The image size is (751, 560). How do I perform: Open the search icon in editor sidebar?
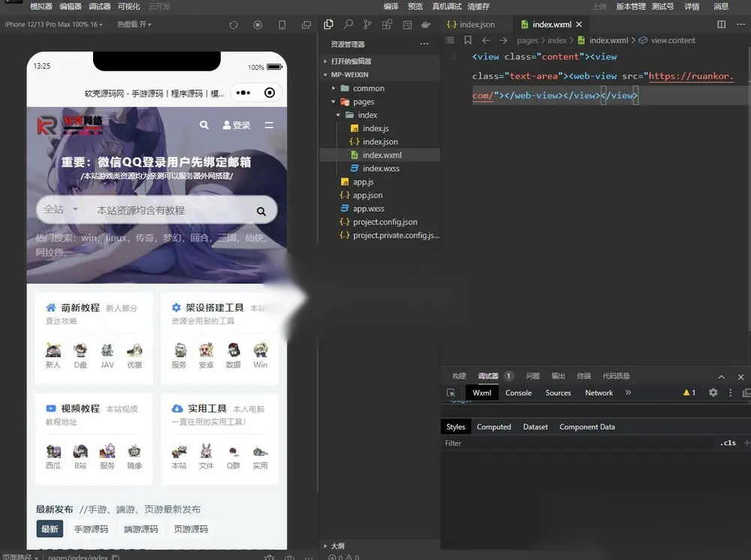348,25
